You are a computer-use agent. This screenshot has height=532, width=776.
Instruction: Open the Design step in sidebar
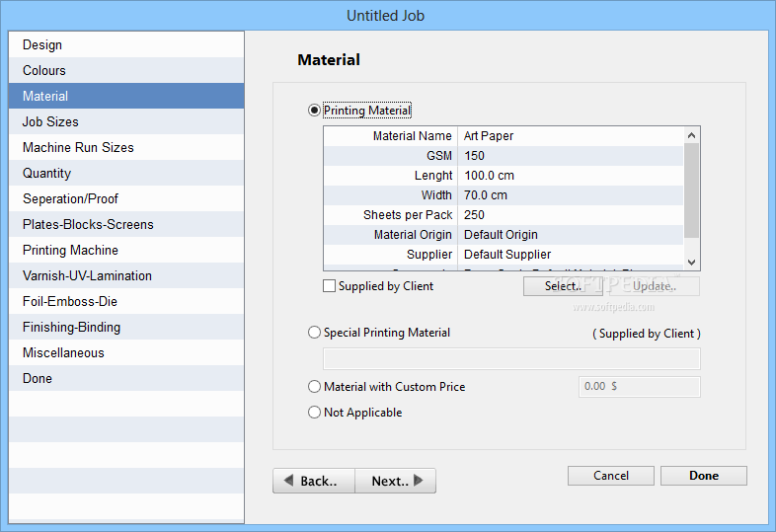tap(126, 44)
